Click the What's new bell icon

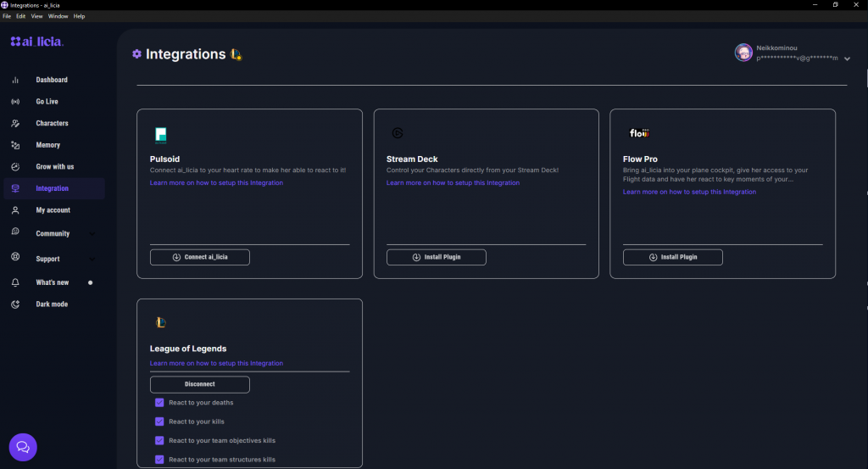pos(15,282)
